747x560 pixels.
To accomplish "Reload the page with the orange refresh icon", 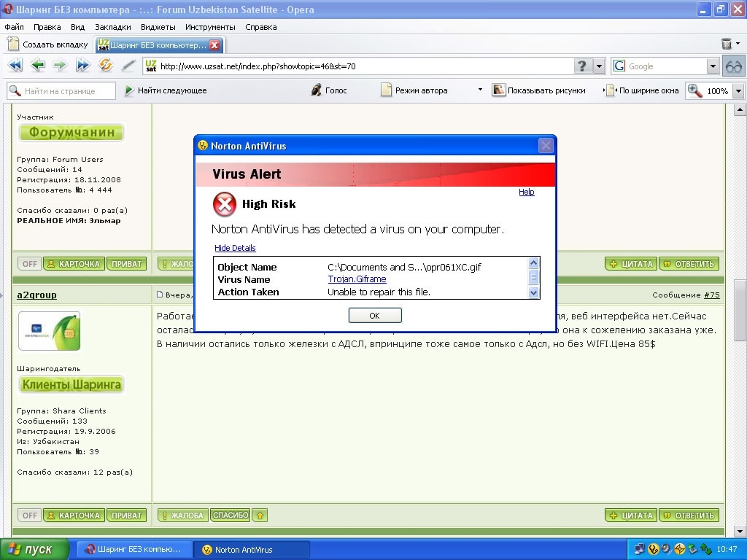I will (106, 66).
